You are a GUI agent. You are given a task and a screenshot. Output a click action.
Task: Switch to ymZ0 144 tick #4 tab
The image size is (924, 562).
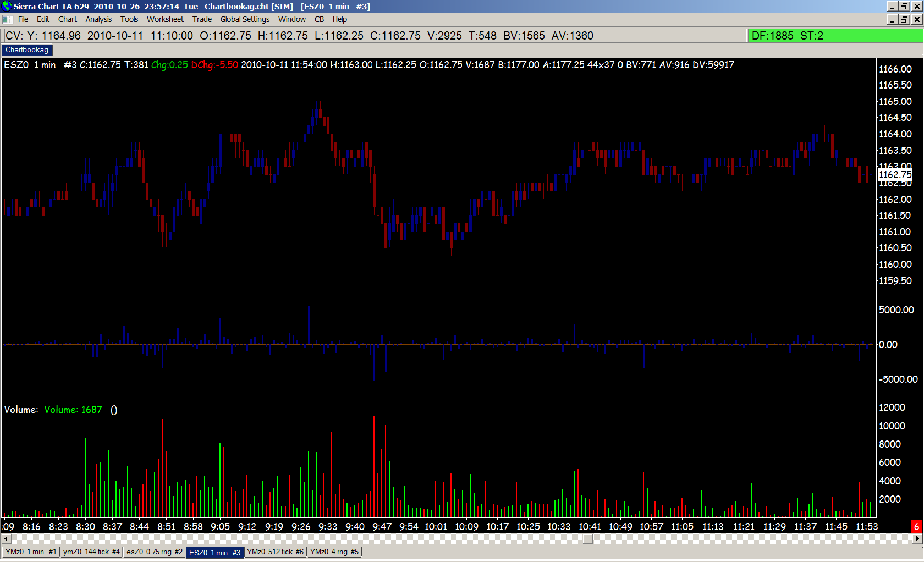pyautogui.click(x=91, y=552)
